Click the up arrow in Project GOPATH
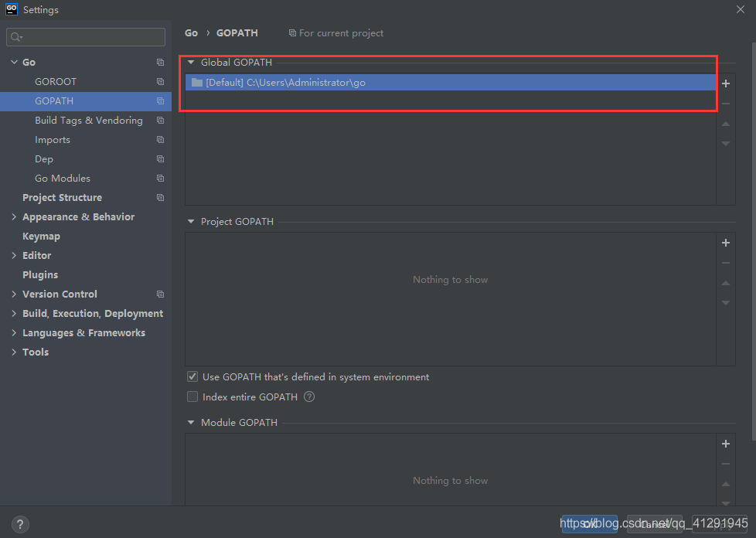The height and width of the screenshot is (538, 756). coord(726,283)
